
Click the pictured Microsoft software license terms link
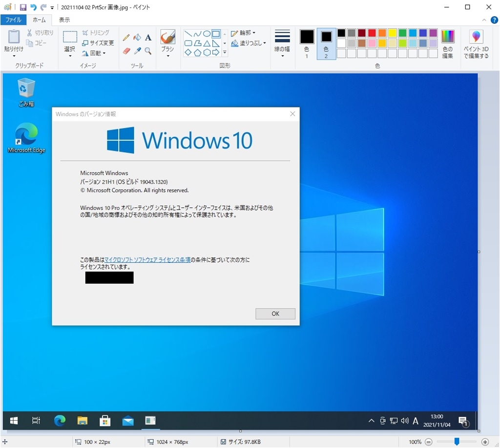point(147,260)
